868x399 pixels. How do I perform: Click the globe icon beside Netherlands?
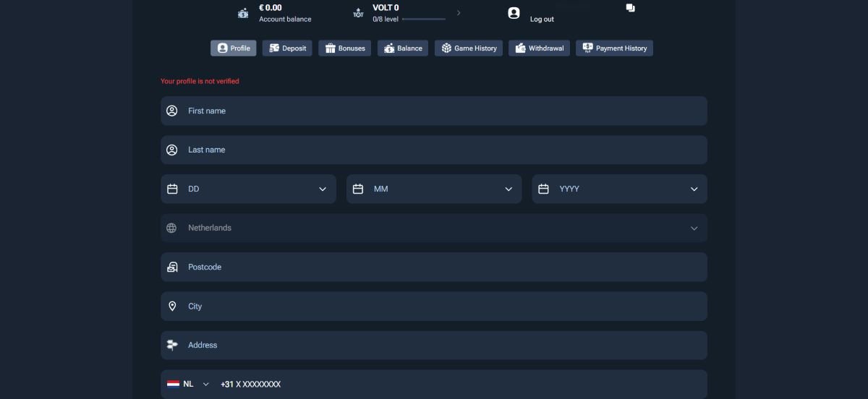171,228
